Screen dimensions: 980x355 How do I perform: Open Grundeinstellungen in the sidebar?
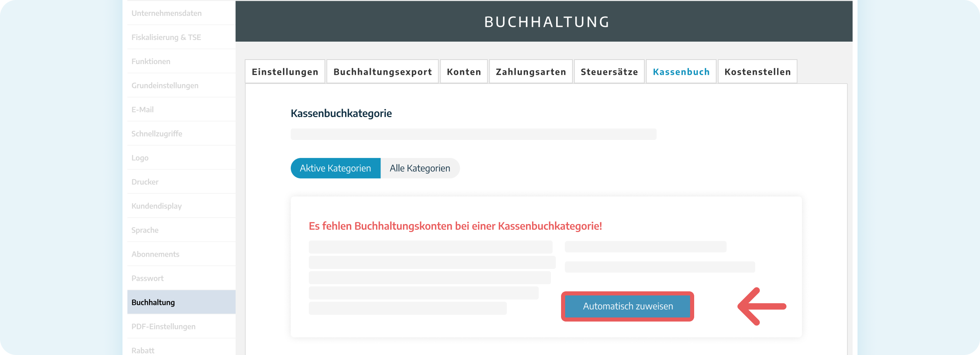[x=181, y=85]
